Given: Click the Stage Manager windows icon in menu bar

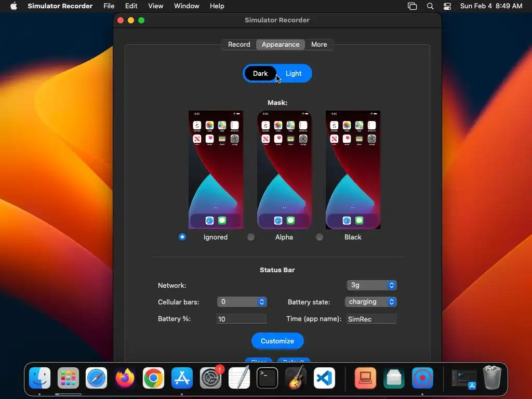Looking at the screenshot, I should [x=412, y=6].
